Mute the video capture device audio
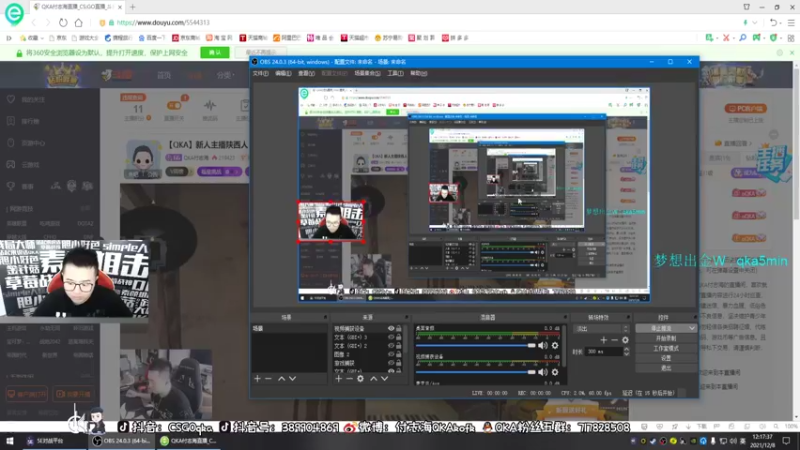The image size is (800, 450). coord(543,372)
